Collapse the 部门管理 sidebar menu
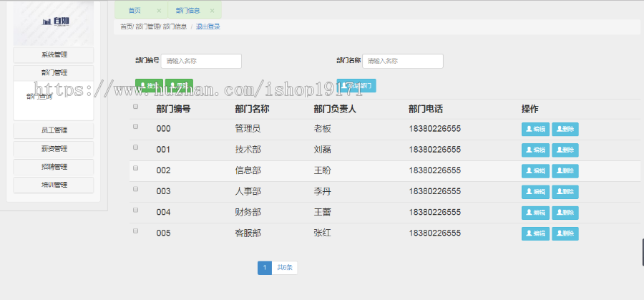 click(x=54, y=73)
